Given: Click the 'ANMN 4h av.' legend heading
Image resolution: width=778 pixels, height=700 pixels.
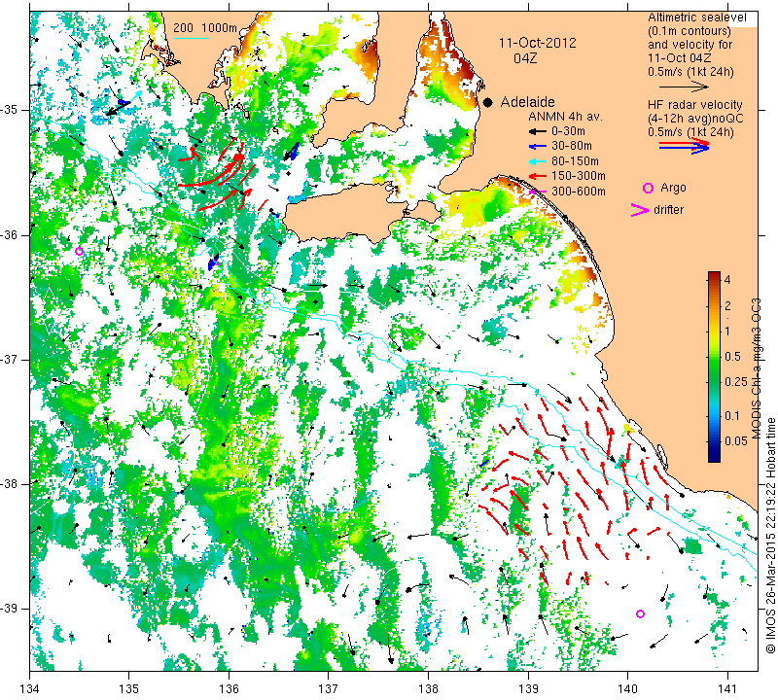Looking at the screenshot, I should pos(565,117).
